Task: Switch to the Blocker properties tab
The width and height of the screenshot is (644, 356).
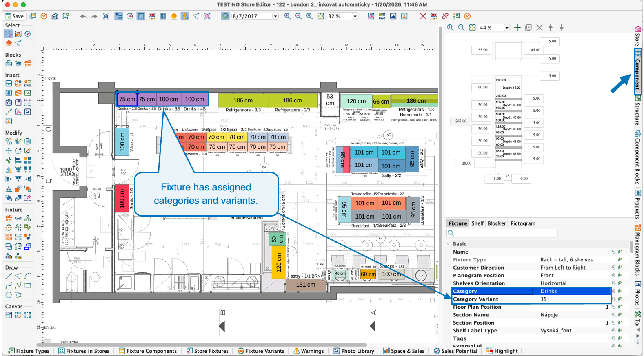Action: (x=497, y=223)
